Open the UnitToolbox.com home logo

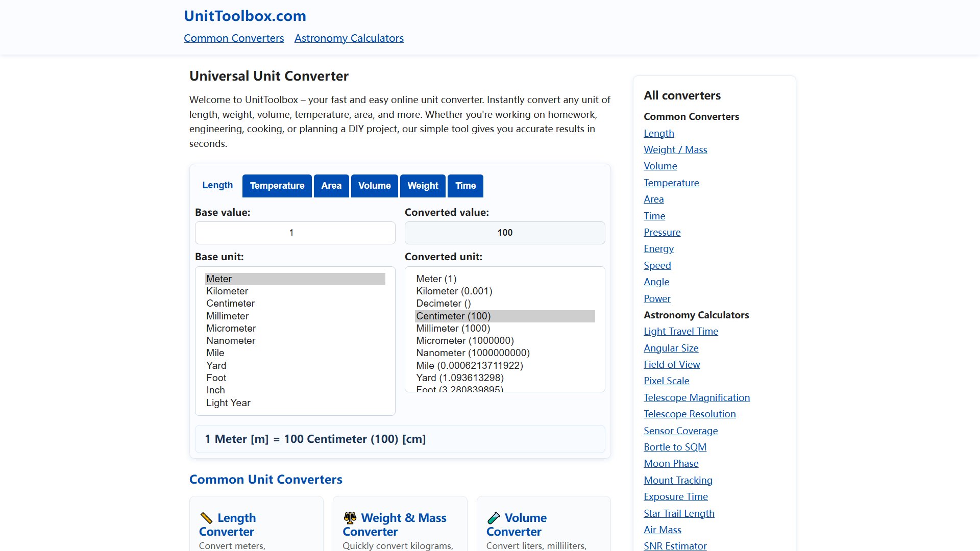[245, 16]
